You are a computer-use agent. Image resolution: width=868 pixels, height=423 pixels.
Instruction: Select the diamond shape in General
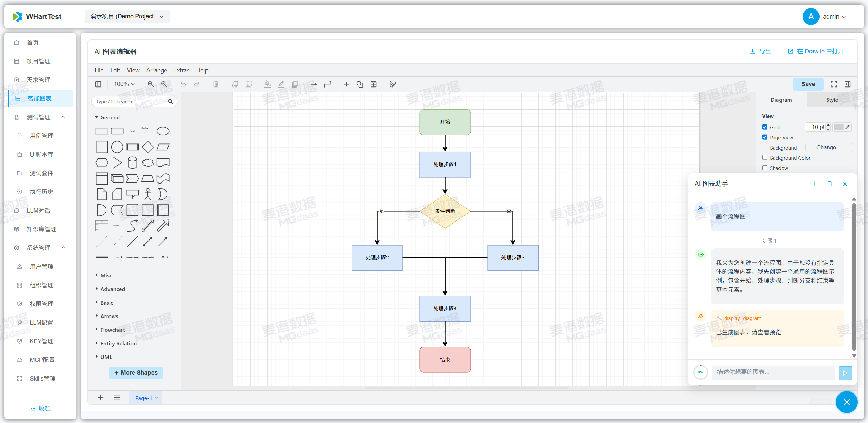[x=147, y=147]
